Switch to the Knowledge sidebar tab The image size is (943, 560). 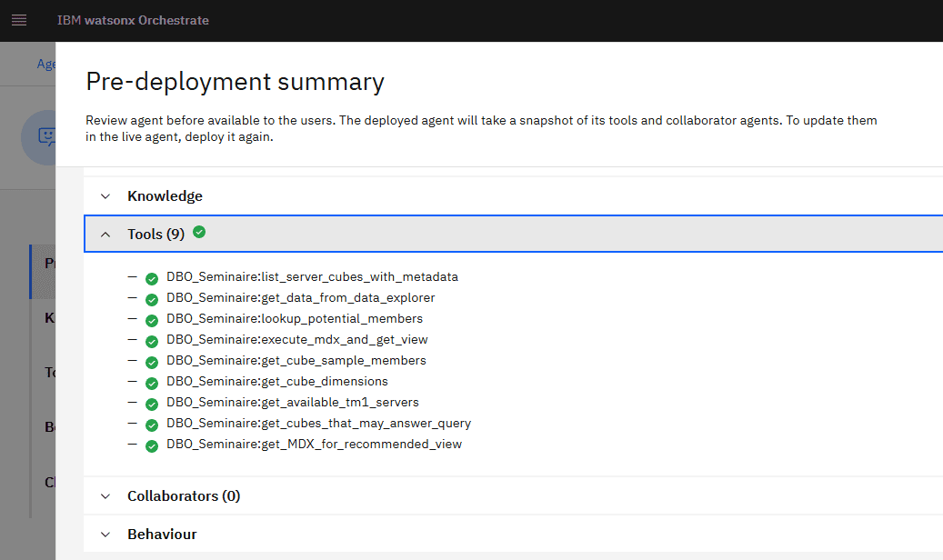(50, 316)
